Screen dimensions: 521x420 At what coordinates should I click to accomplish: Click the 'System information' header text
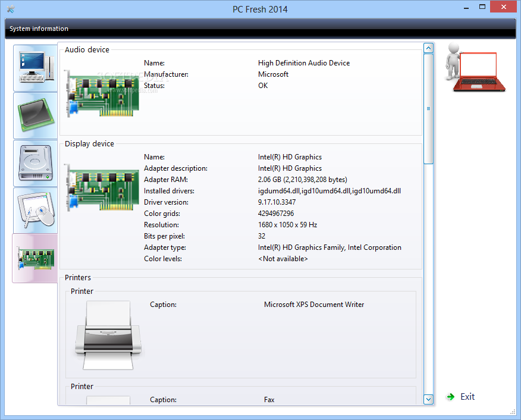point(39,29)
